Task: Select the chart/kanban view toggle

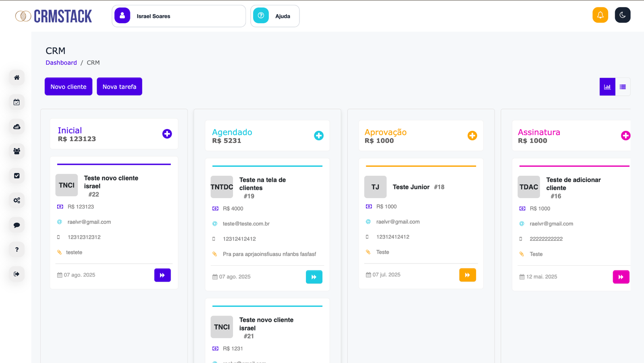Action: pos(607,86)
